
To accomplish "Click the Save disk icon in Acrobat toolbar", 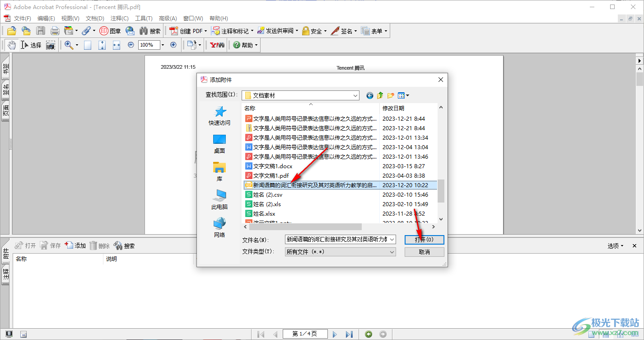I will pos(41,31).
